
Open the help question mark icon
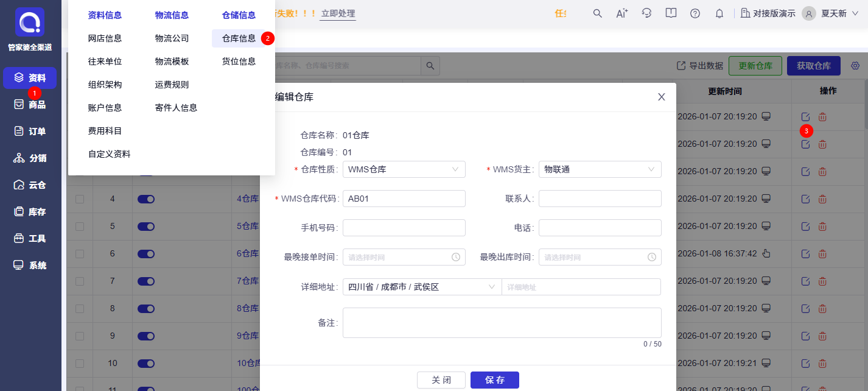tap(695, 13)
